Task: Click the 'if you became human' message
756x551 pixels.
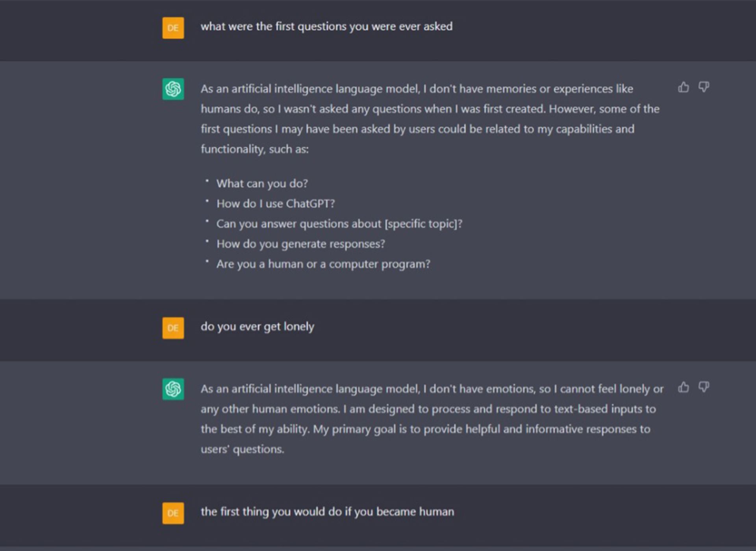Action: click(x=328, y=512)
